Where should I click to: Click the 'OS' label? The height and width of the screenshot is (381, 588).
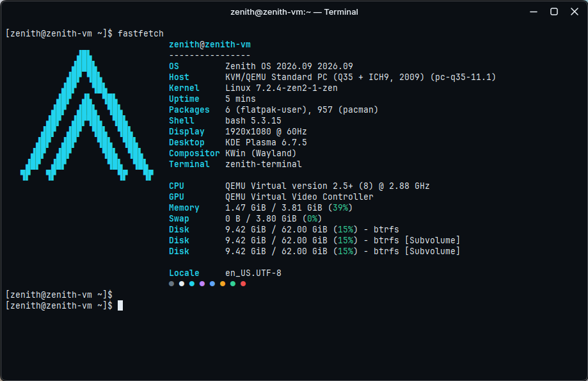[x=174, y=66]
